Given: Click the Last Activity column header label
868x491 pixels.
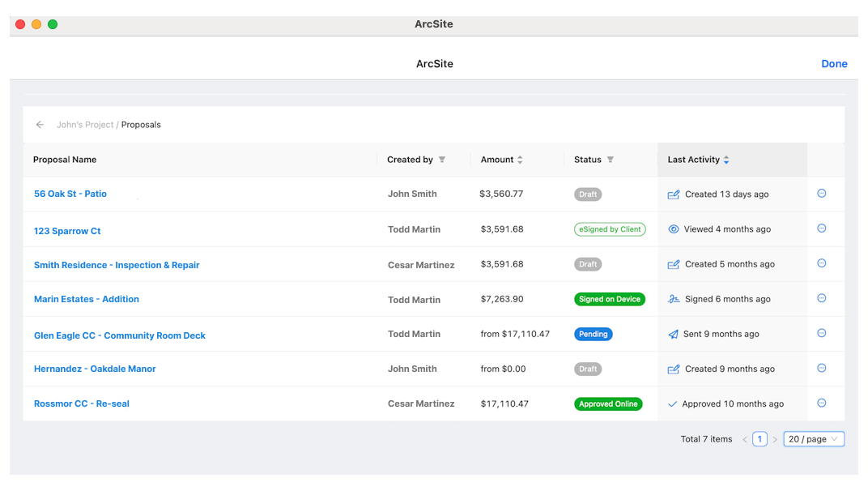Looking at the screenshot, I should click(694, 160).
